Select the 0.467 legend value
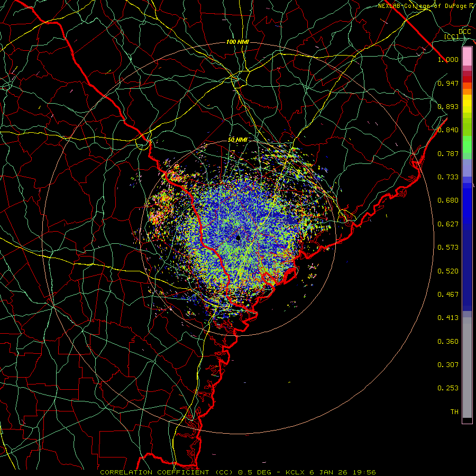 [448, 295]
